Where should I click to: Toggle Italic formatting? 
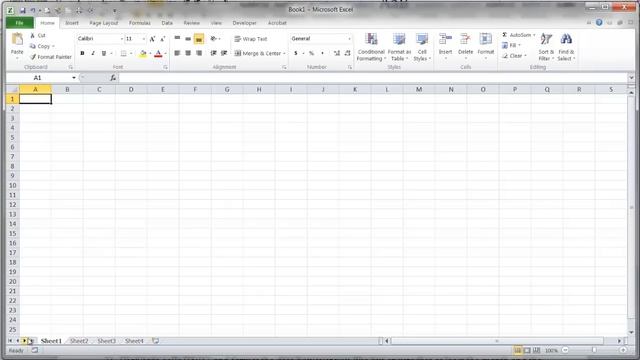tap(93, 53)
